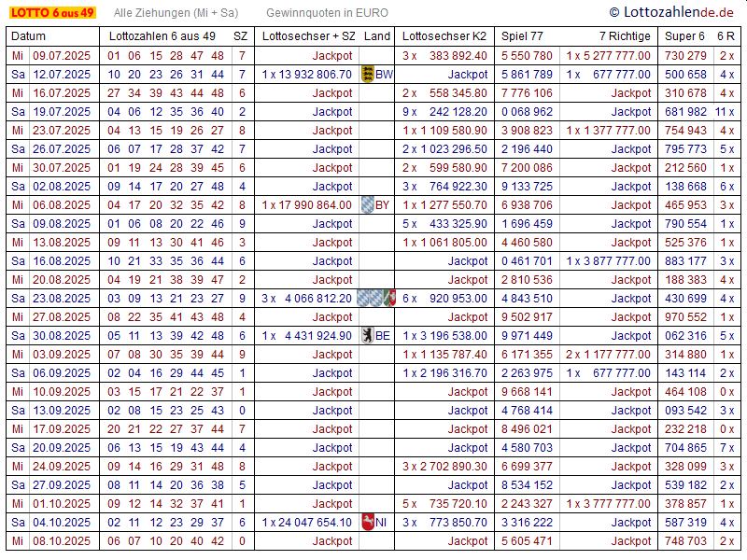
Task: Click the Lower Saxony horse emblem
Action: click(x=367, y=523)
